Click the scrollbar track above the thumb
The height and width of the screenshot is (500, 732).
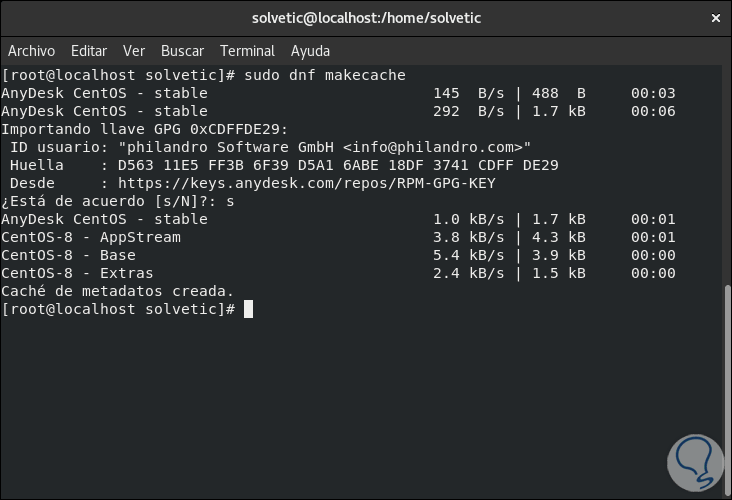click(727, 170)
